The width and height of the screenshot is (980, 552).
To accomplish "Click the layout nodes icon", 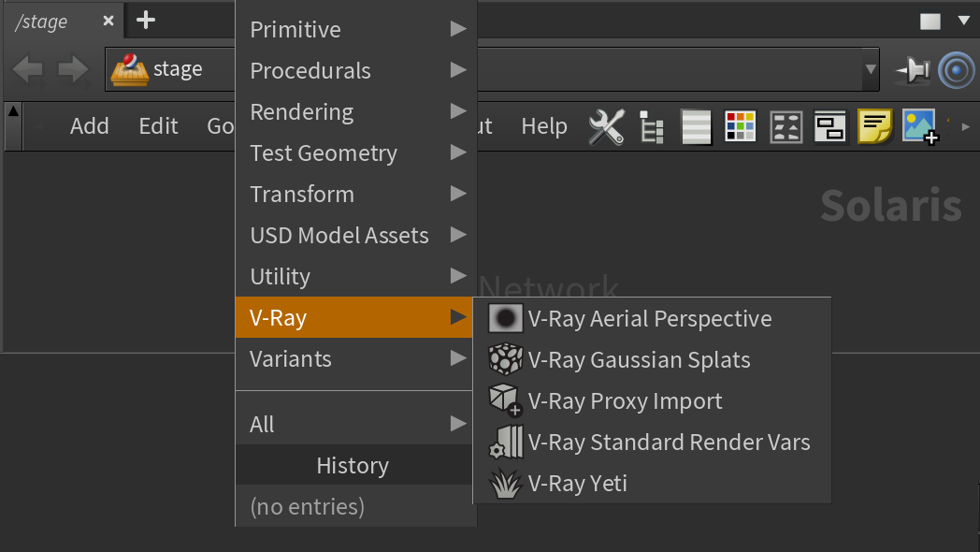I will (x=785, y=127).
